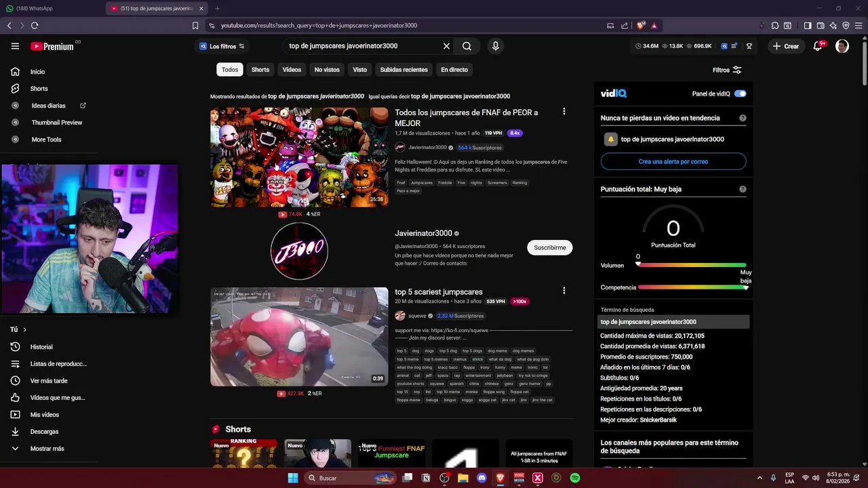
Task: Click the Competencia score bar
Action: (692, 287)
